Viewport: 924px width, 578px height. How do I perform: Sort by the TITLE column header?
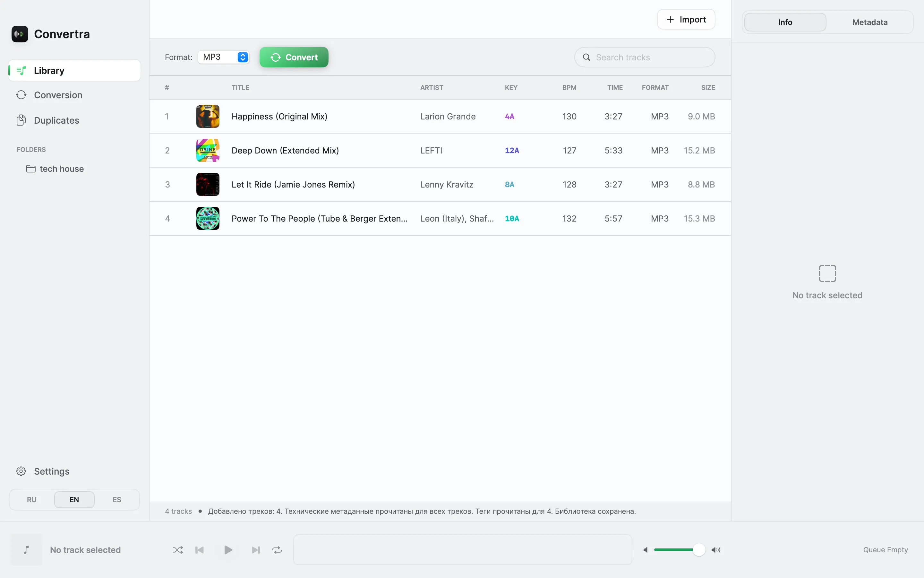point(240,88)
